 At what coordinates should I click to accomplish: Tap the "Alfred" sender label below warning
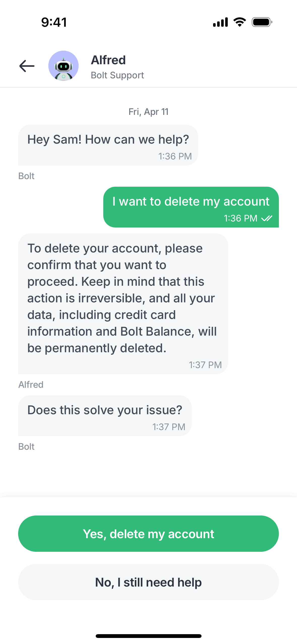point(31,385)
